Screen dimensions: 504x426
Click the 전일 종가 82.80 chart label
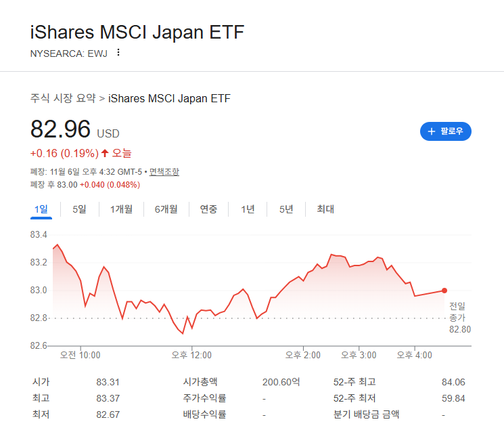click(459, 318)
